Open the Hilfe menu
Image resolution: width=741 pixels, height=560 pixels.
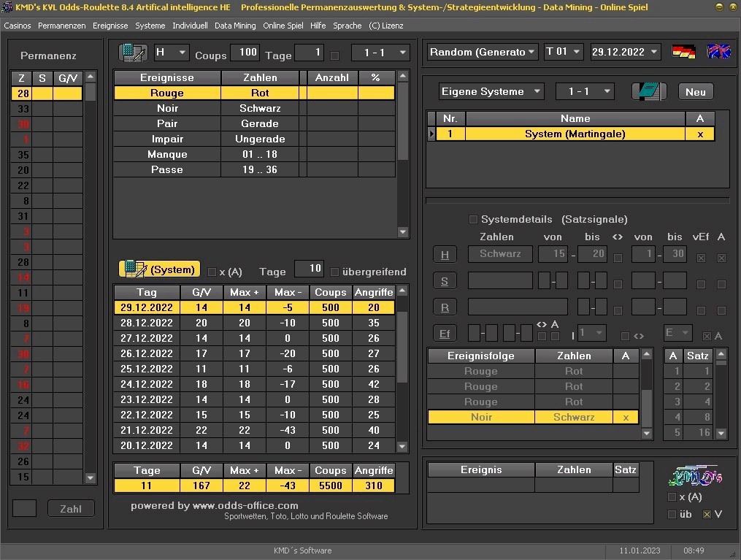coord(318,26)
